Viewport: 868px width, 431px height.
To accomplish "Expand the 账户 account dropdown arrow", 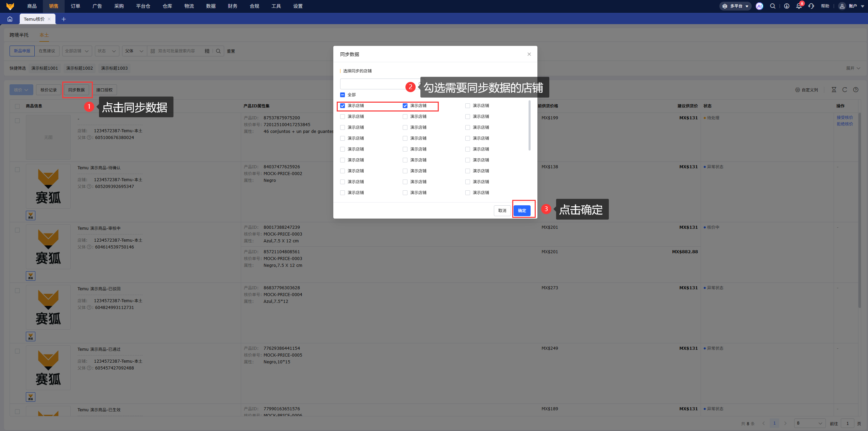I will (862, 6).
